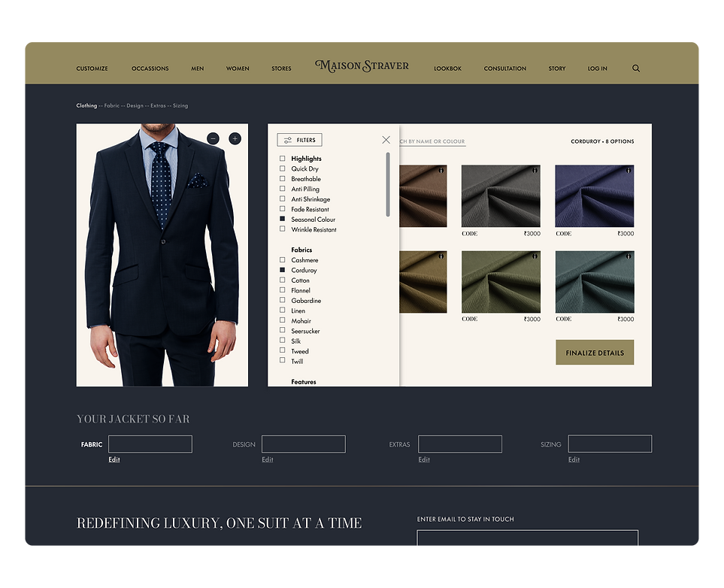The height and width of the screenshot is (588, 724).
Task: Select the mustard corduroy fabric swatch
Action: click(423, 282)
